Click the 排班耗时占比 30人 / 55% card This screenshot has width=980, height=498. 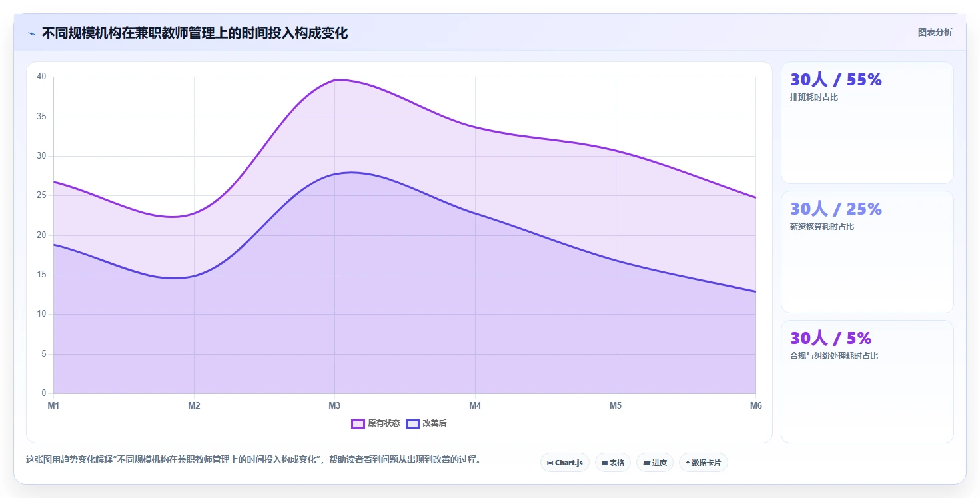[867, 123]
